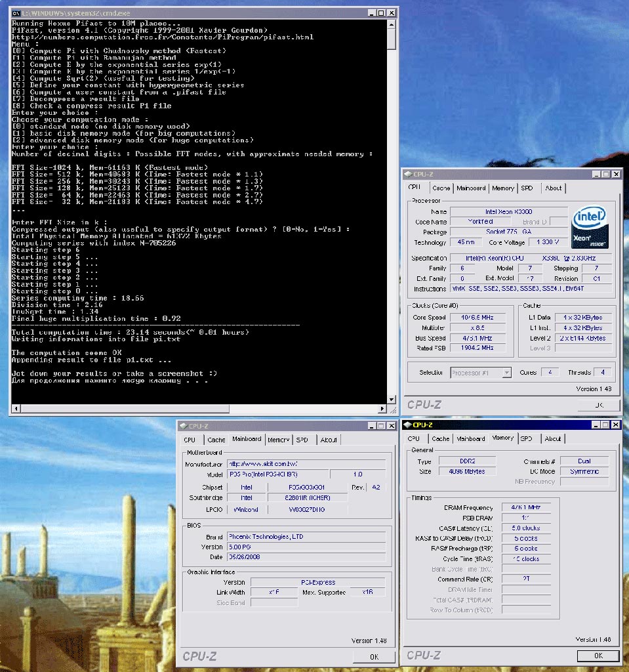Click the Code Name field showing Yorkfield
629x672 pixels.
coord(480,222)
